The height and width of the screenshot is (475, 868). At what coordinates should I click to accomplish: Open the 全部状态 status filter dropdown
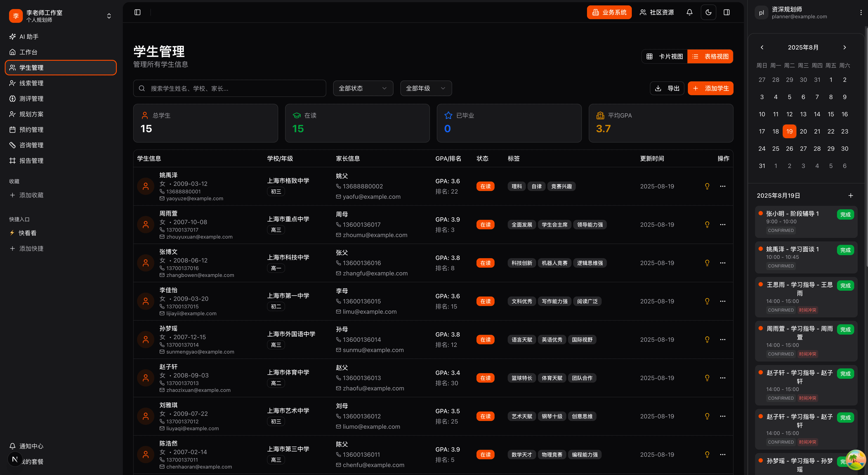[x=363, y=88]
